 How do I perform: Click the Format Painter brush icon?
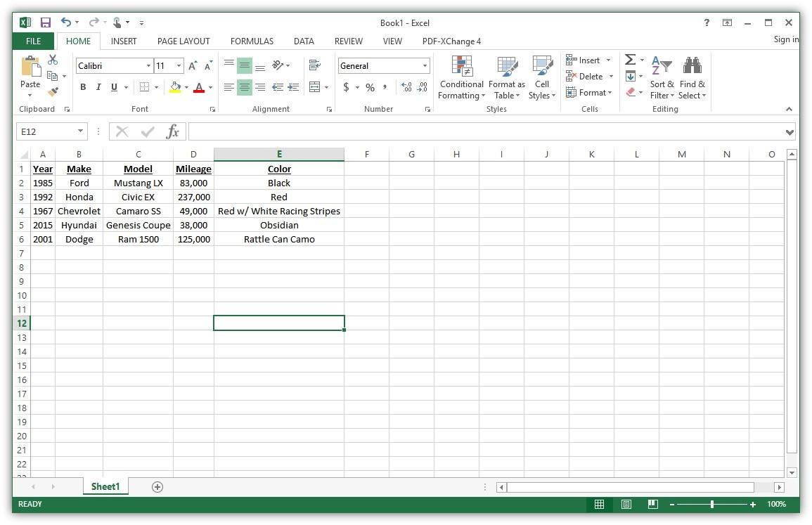[x=52, y=91]
